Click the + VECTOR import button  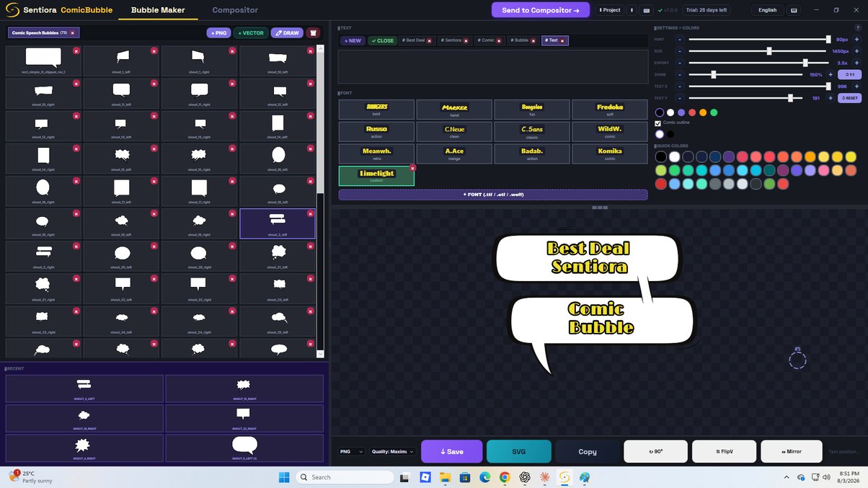(x=251, y=32)
